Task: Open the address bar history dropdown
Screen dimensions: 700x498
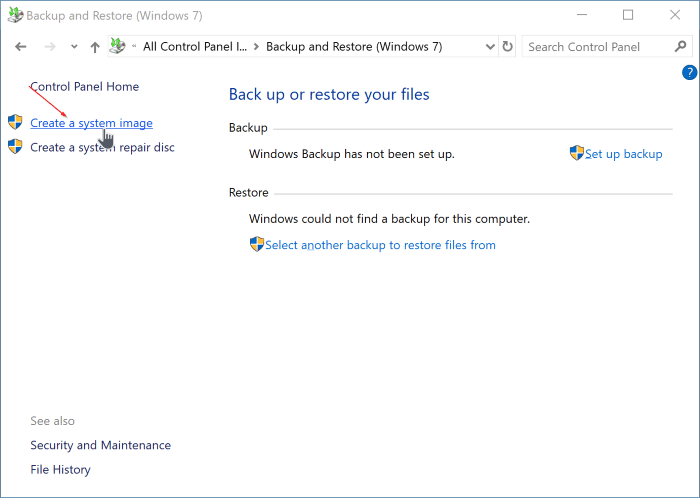Action: click(x=490, y=46)
